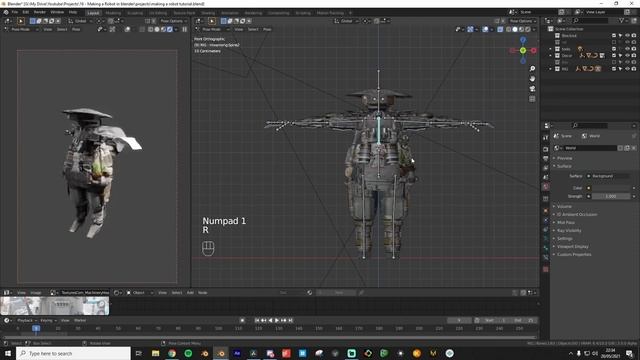Open the Window menu

(x=57, y=12)
